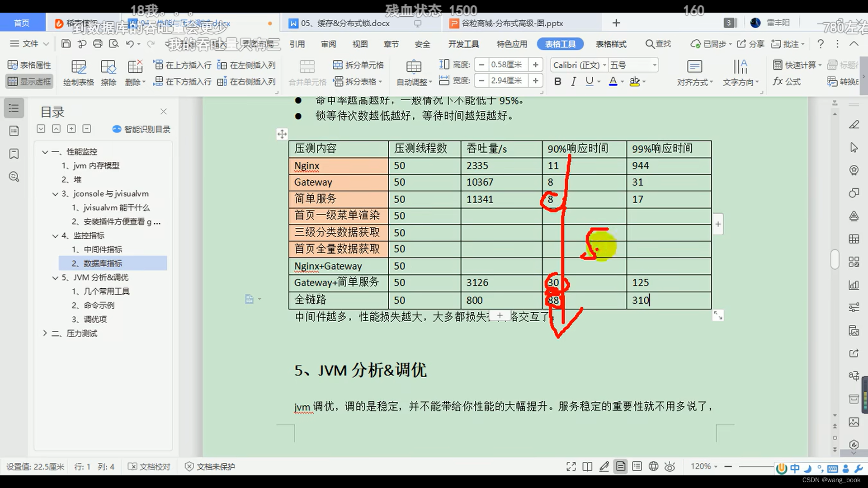Click 智能识别目录 smart outline button

[142, 129]
